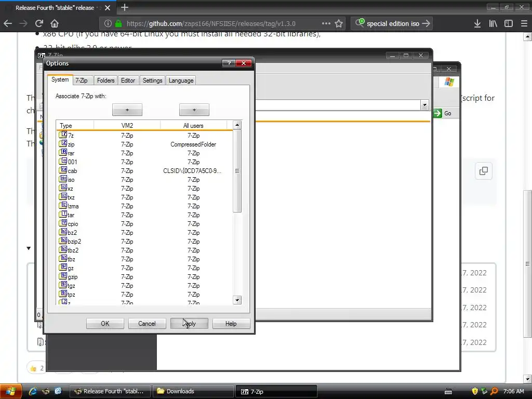Click the plus button above VM2 column
532x399 pixels.
click(x=127, y=110)
